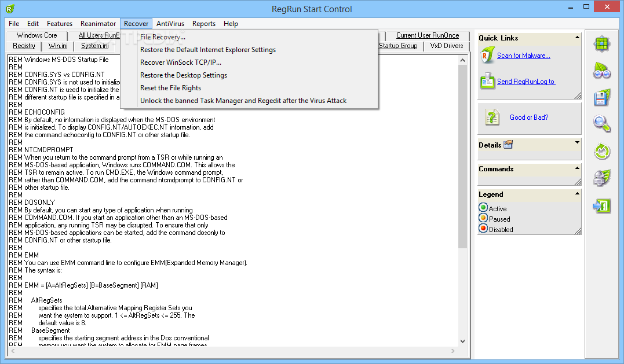Select Unlock the banned Task Manager and Regedit
The width and height of the screenshot is (624, 364).
249,101
